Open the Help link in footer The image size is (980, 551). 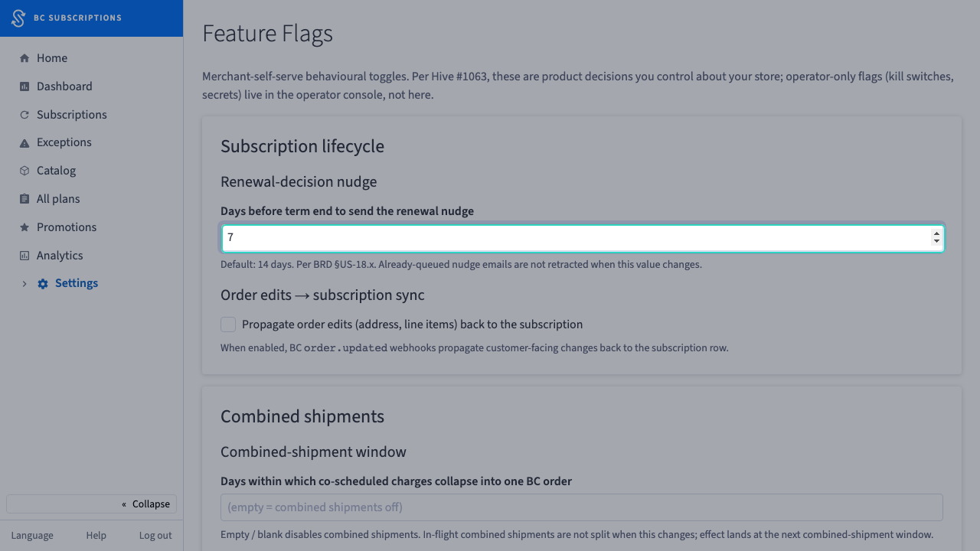(x=96, y=536)
